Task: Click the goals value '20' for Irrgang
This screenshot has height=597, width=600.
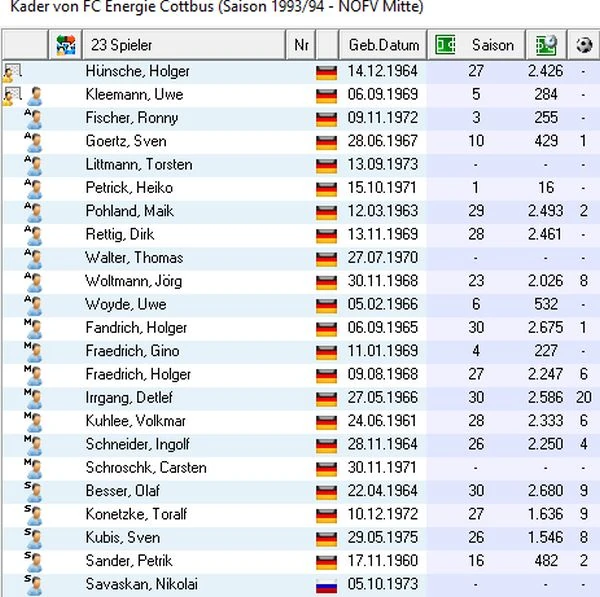Action: [584, 398]
